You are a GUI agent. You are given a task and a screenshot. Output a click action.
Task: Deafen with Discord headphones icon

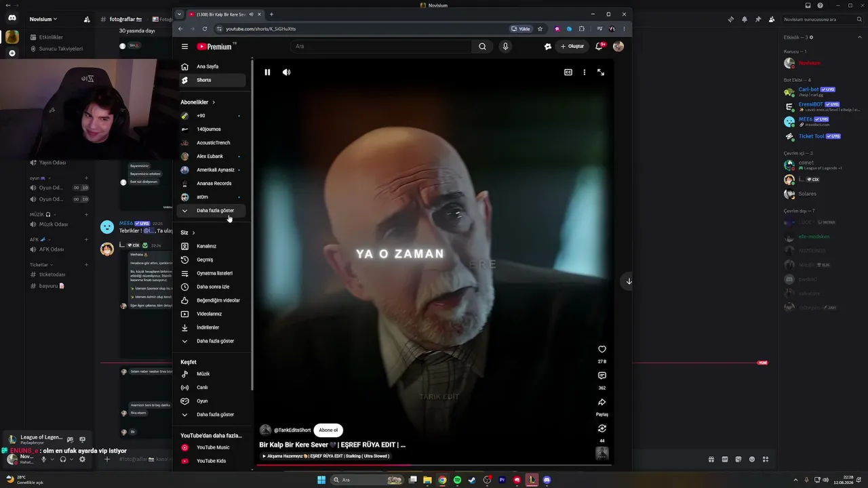point(63,460)
